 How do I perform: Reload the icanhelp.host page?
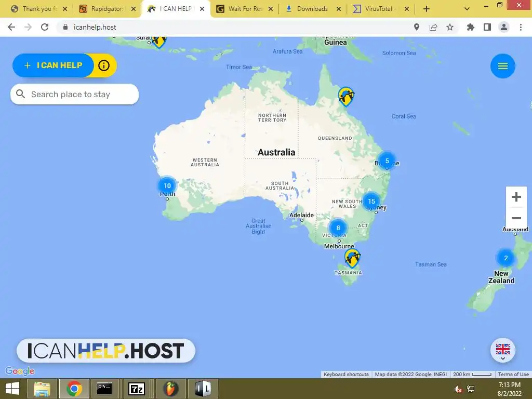pyautogui.click(x=45, y=27)
